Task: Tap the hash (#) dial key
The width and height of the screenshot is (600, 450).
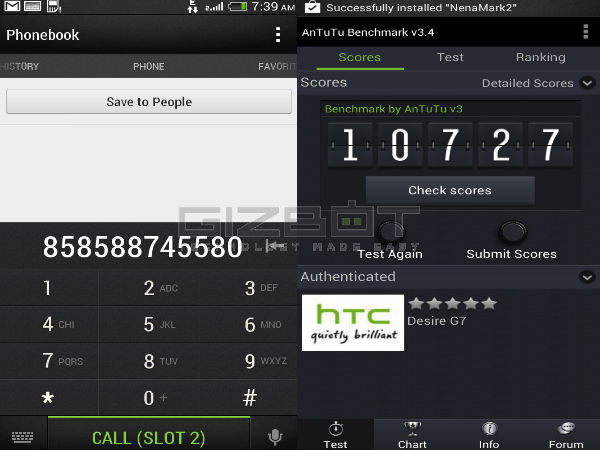Action: pos(248,398)
